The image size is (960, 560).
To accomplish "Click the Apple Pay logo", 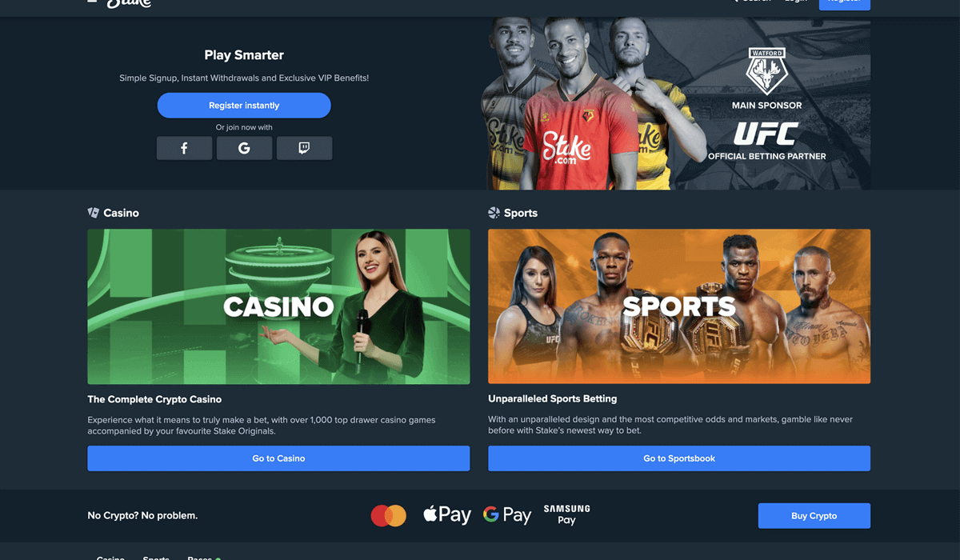I will (x=446, y=514).
